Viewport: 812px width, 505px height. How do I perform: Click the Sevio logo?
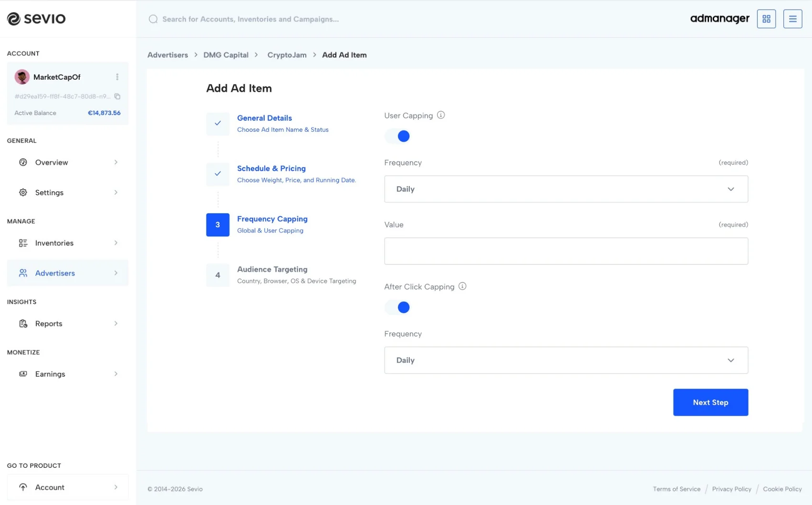pyautogui.click(x=36, y=19)
